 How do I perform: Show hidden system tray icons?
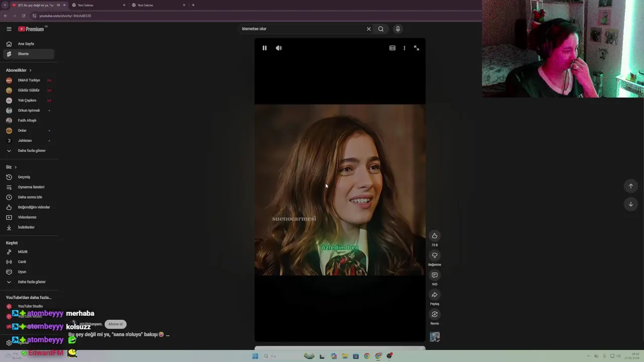[x=588, y=356]
